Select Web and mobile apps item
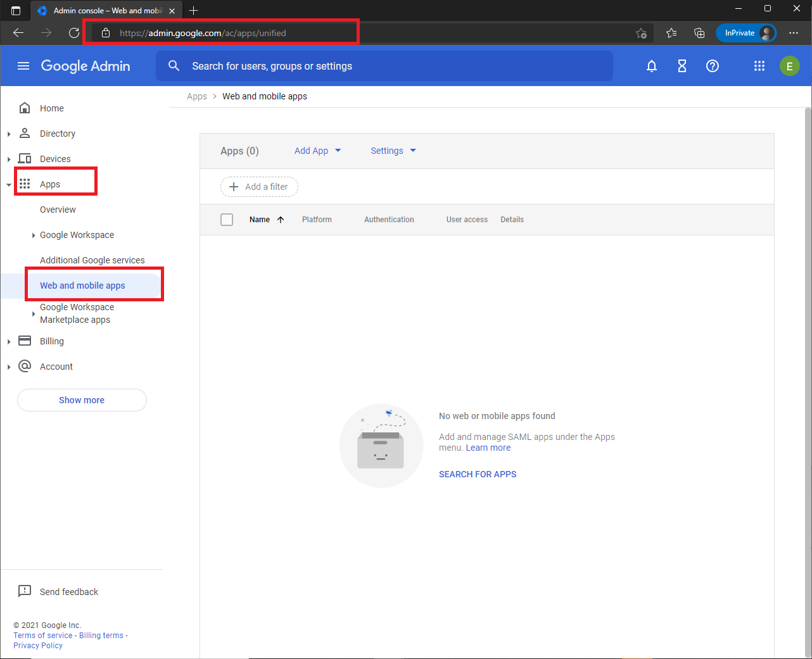Viewport: 812px width, 659px height. pyautogui.click(x=82, y=286)
